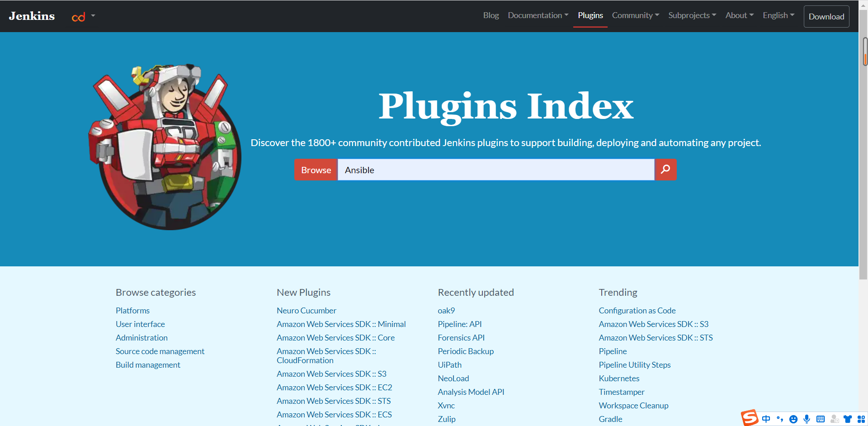Toggle punctuation mode in Sogou bar
Screen dimensions: 868x426
780,419
